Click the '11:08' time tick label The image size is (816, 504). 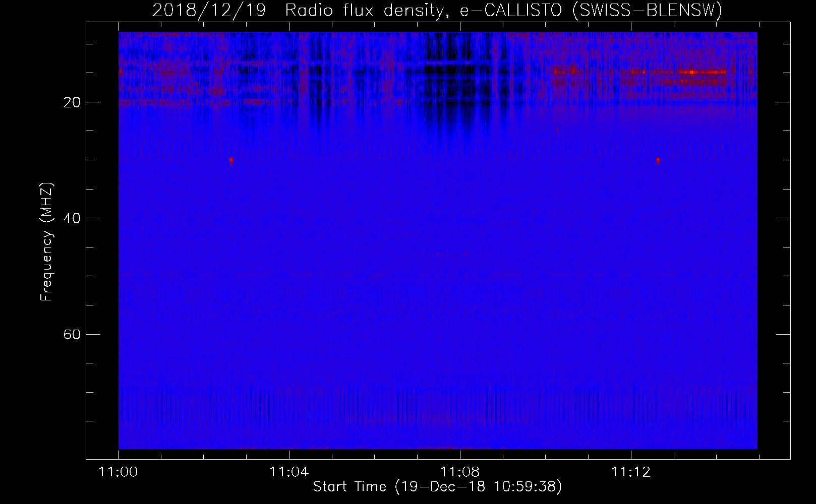460,472
